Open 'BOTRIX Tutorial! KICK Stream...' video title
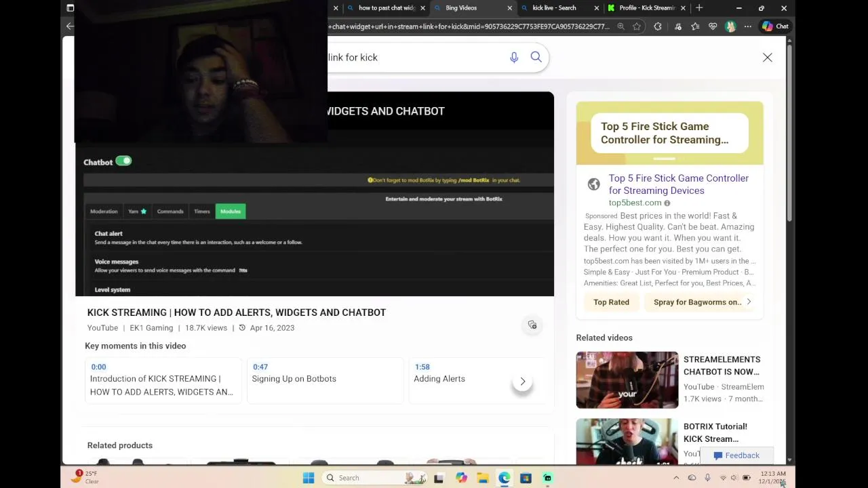The height and width of the screenshot is (488, 868). 715,432
